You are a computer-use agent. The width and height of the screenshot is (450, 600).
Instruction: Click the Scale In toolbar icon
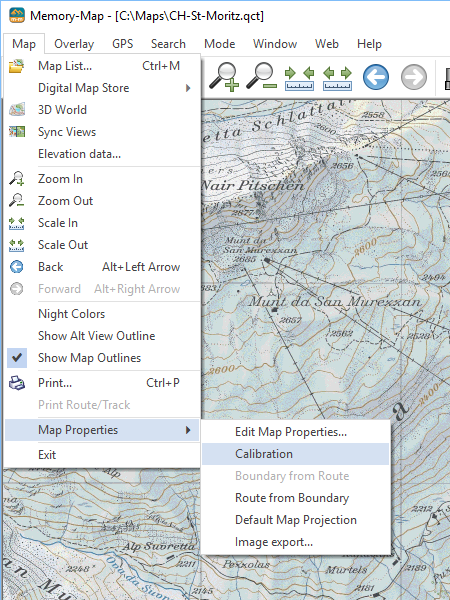(299, 78)
